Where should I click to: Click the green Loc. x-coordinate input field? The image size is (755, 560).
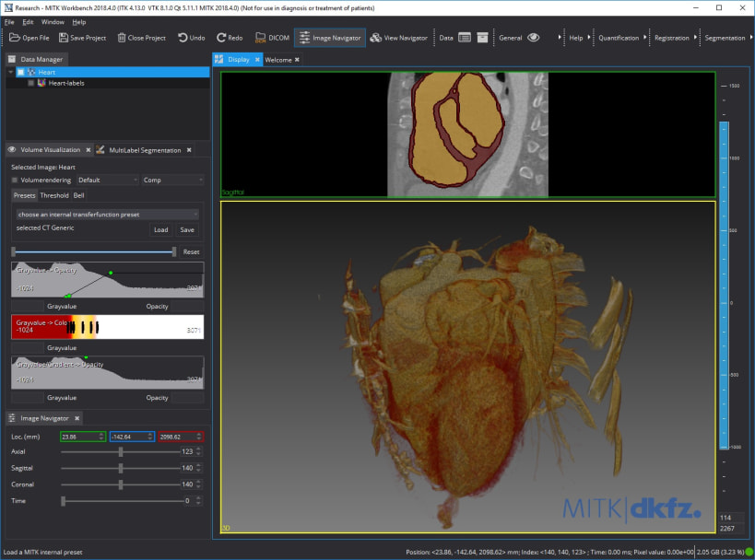pyautogui.click(x=82, y=436)
